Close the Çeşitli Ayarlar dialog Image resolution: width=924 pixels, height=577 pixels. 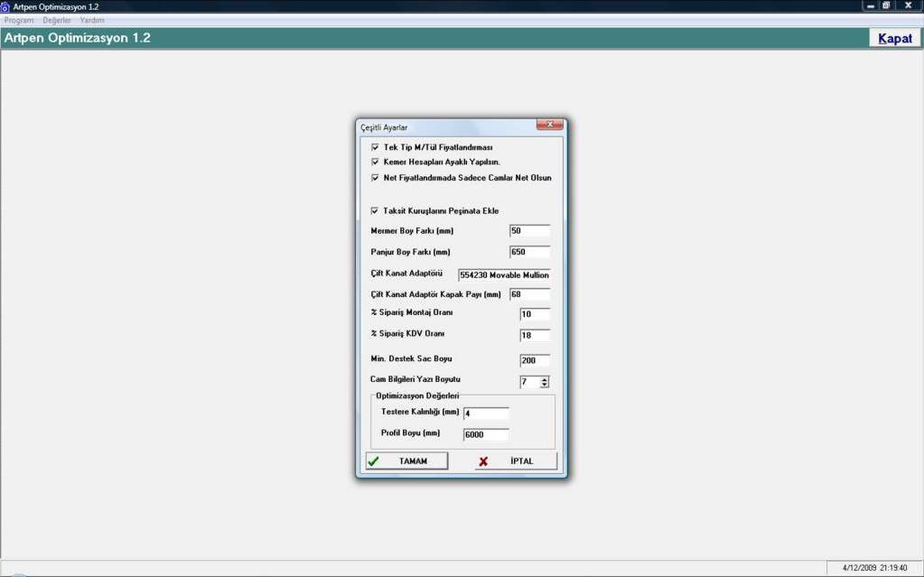click(x=549, y=125)
